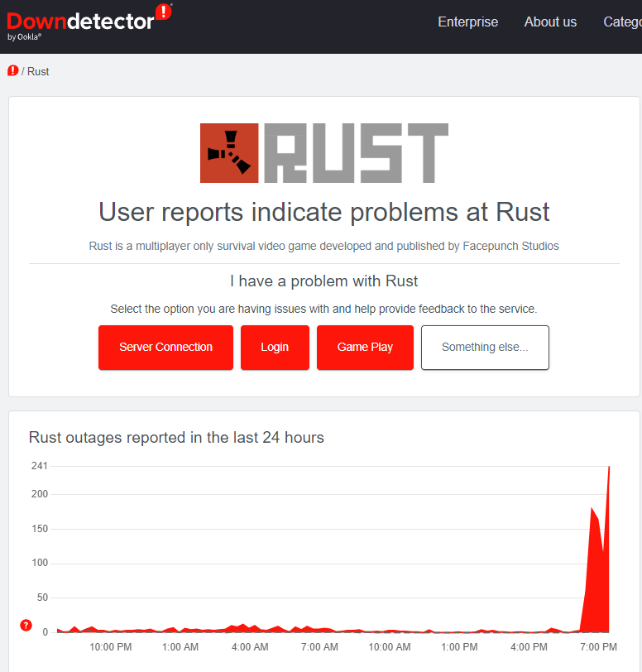
Task: Click the outage spike peak at 241
Action: click(609, 467)
